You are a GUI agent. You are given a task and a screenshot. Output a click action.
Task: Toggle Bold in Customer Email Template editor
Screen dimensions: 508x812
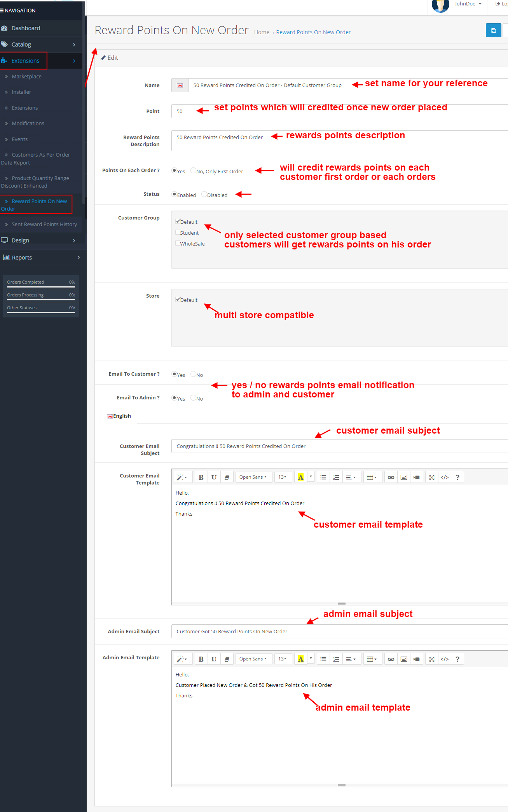click(201, 477)
